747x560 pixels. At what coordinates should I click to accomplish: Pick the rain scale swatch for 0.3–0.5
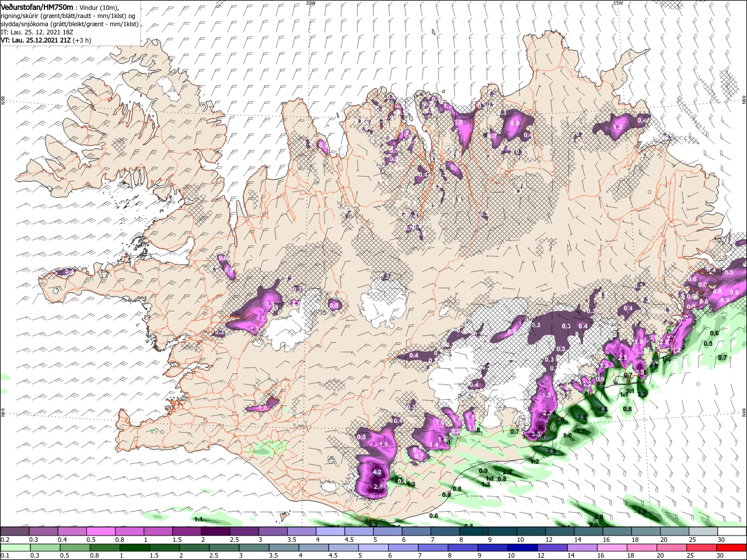click(x=45, y=548)
